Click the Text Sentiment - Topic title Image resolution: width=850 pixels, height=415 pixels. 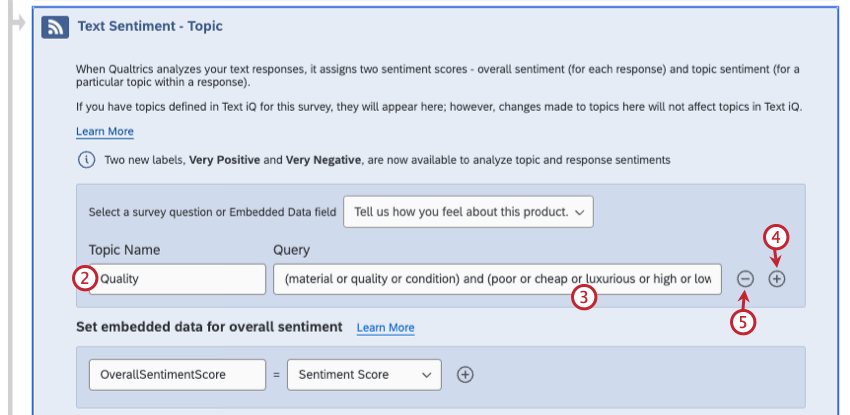pyautogui.click(x=150, y=26)
